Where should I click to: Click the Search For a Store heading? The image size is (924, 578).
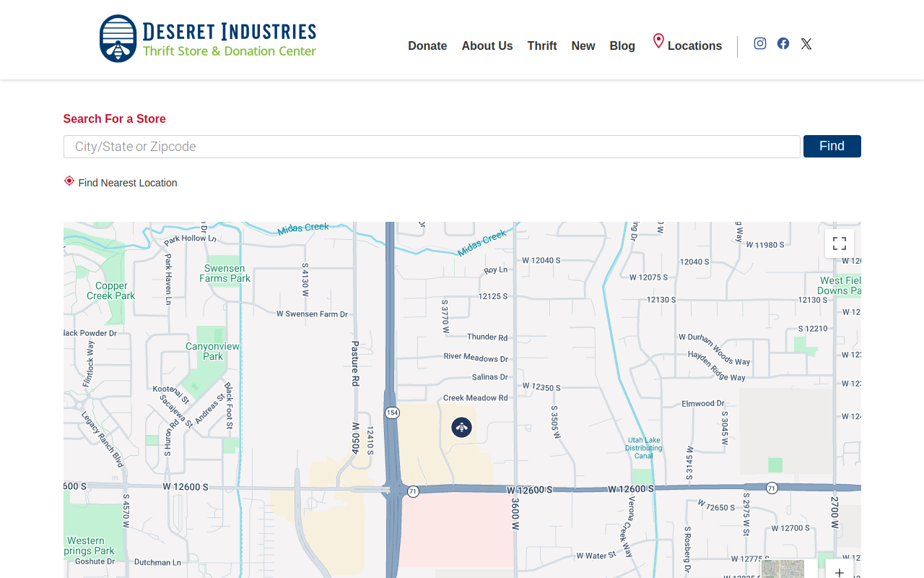[114, 118]
